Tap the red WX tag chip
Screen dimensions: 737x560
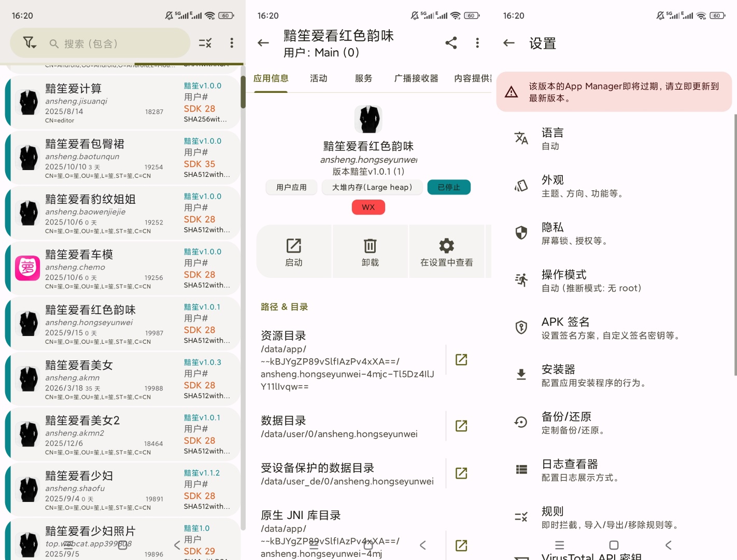point(368,207)
